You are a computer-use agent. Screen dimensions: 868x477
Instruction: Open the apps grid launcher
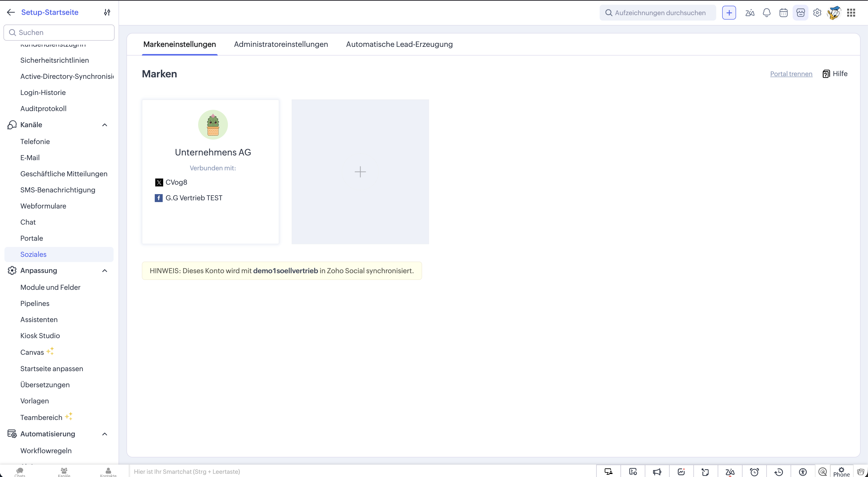[x=851, y=13]
